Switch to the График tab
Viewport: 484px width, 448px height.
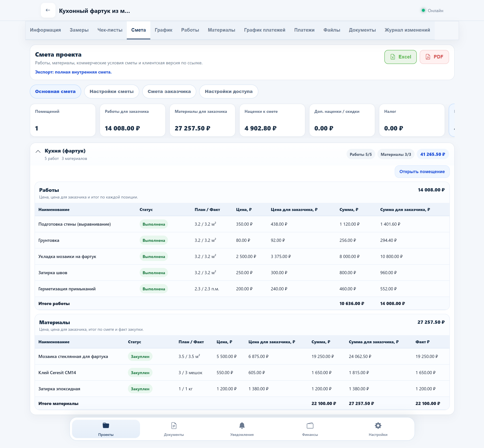[x=163, y=30]
